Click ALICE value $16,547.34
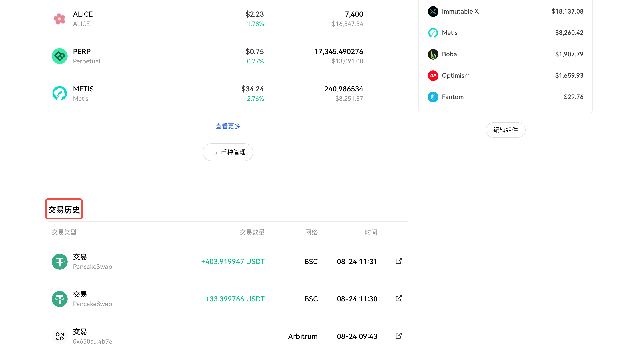Viewport: 641px width, 364px height. point(347,24)
